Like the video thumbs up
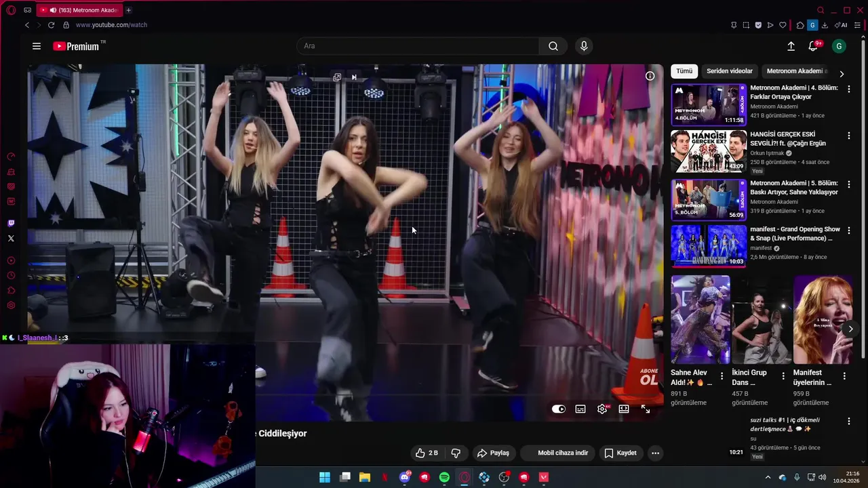The width and height of the screenshot is (868, 488). pyautogui.click(x=427, y=453)
